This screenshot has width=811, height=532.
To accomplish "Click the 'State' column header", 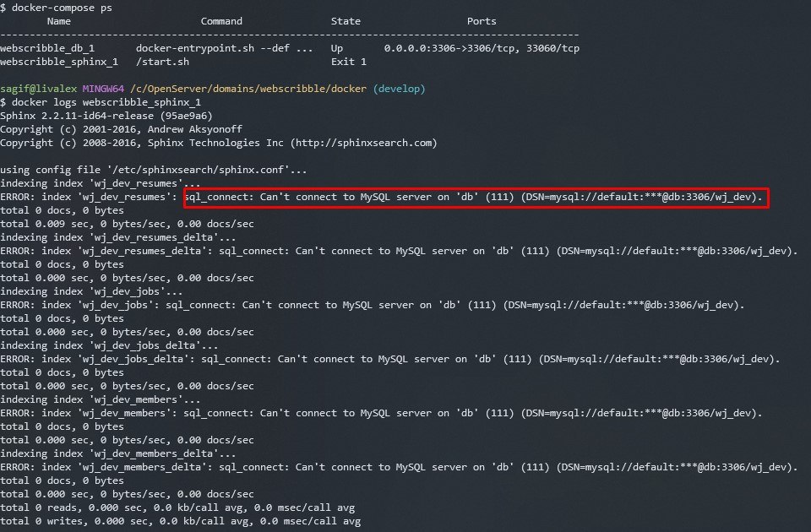I will pos(346,21).
